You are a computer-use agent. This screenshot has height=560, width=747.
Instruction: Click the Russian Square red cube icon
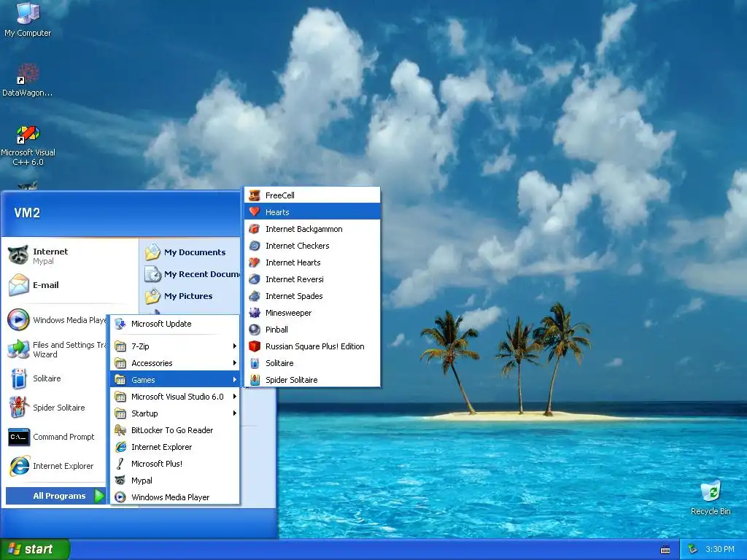click(x=255, y=346)
